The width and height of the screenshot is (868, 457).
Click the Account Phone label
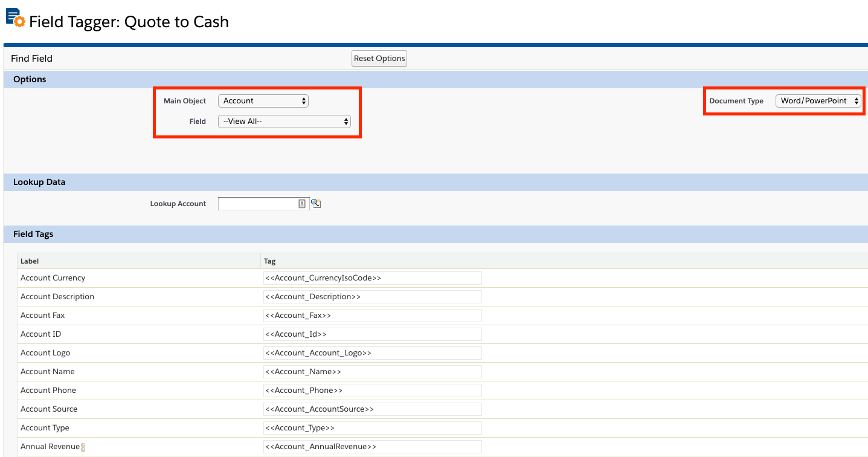pyautogui.click(x=48, y=391)
